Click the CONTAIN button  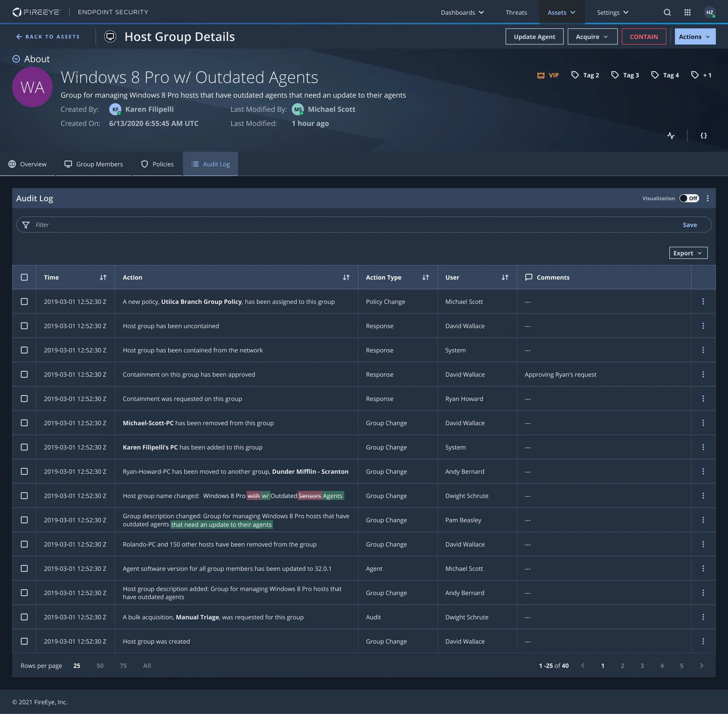click(643, 37)
